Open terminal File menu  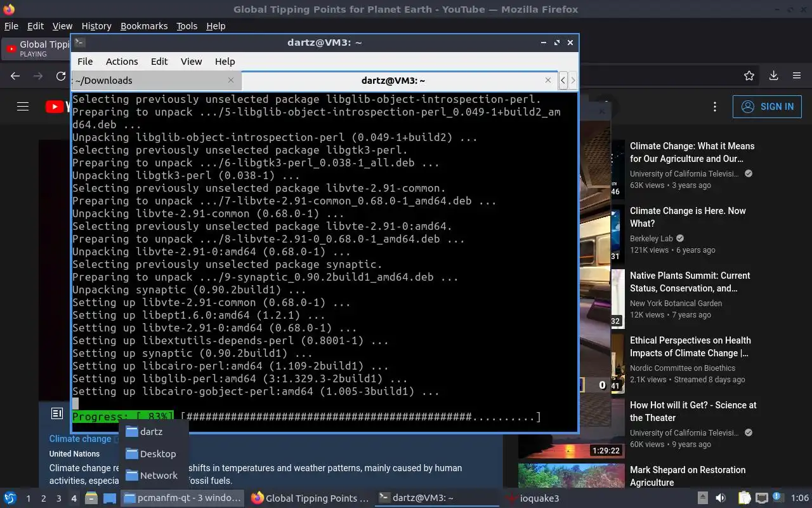[85, 62]
